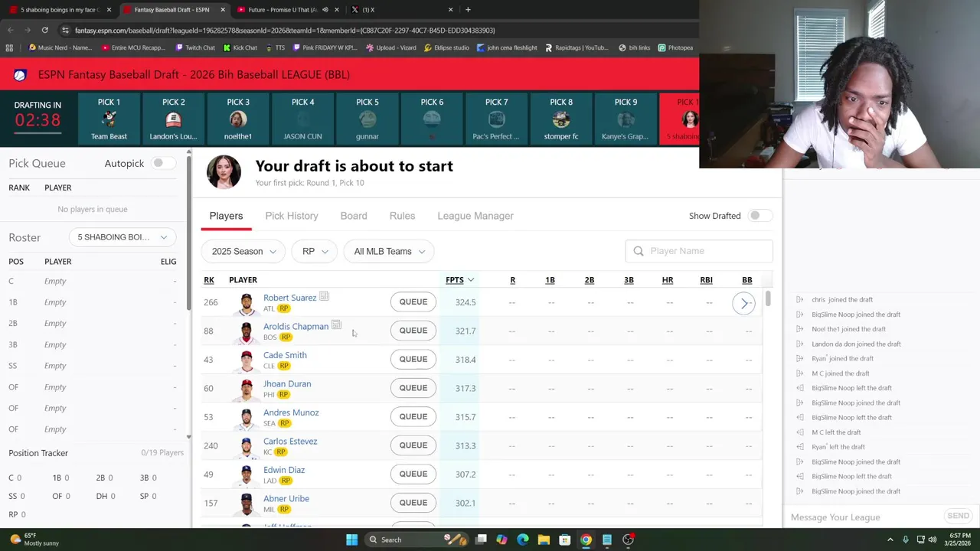Open the RP position filter dropdown
The height and width of the screenshot is (551, 980).
pos(315,251)
